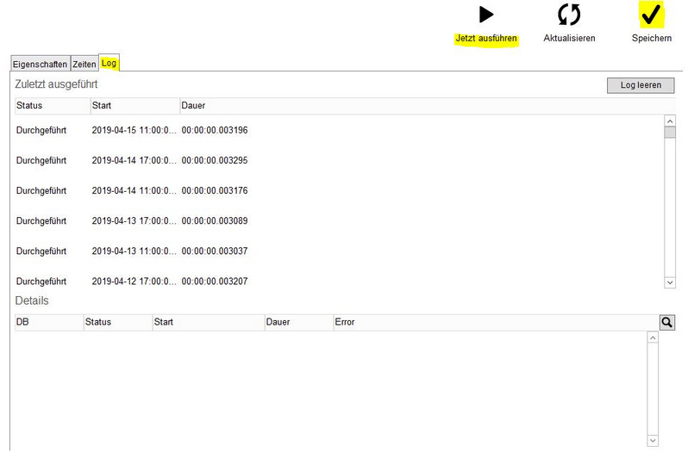Pick the log entry from 2019-04-13 11:00
Viewport: 688px width, 464px height.
[133, 251]
